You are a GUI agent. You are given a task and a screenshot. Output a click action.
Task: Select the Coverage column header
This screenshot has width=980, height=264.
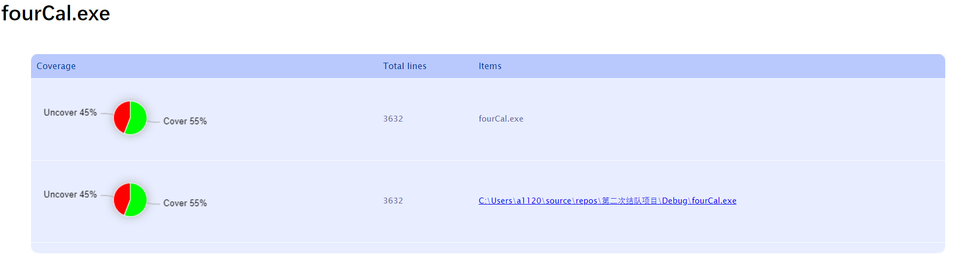pos(56,66)
